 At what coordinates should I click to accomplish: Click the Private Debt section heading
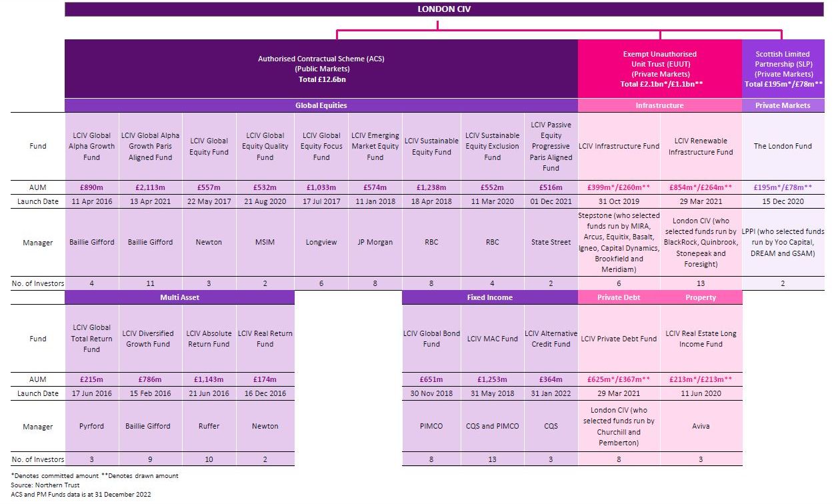(x=619, y=297)
